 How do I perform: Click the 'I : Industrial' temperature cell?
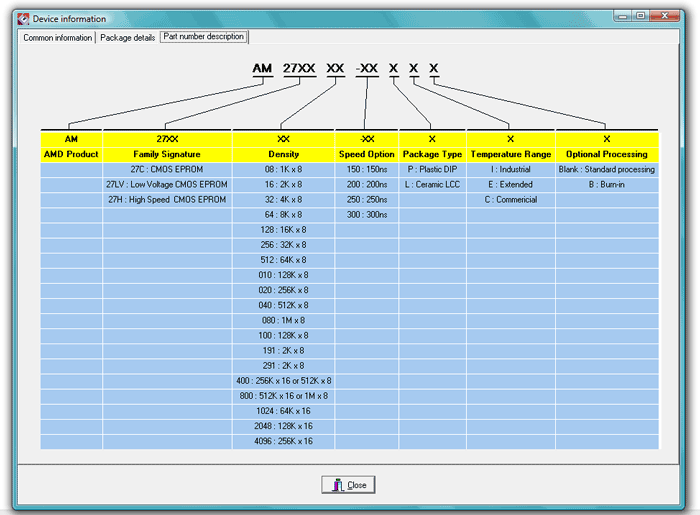coord(511,170)
